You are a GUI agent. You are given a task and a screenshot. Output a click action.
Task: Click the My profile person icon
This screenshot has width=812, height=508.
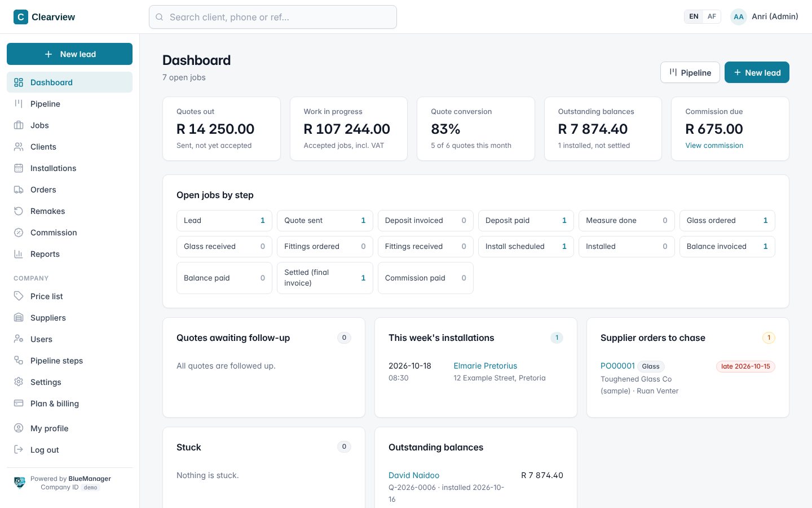(x=19, y=428)
